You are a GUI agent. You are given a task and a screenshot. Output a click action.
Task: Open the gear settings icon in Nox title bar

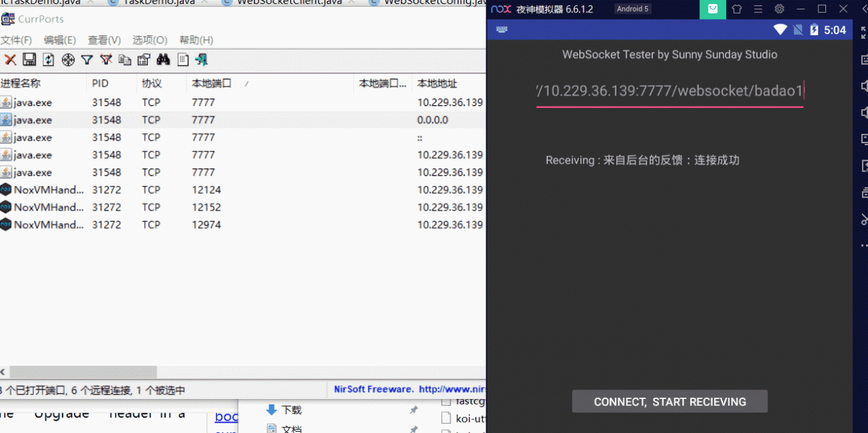tap(780, 9)
